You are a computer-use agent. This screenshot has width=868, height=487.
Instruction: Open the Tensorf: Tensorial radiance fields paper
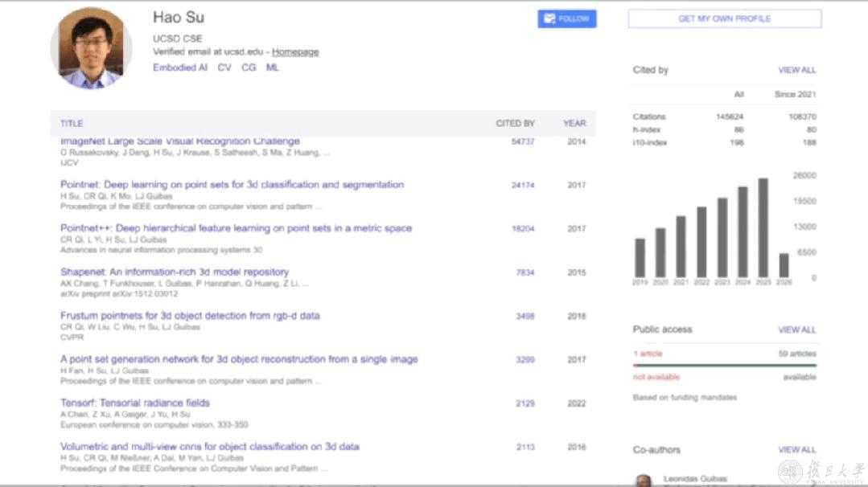135,403
